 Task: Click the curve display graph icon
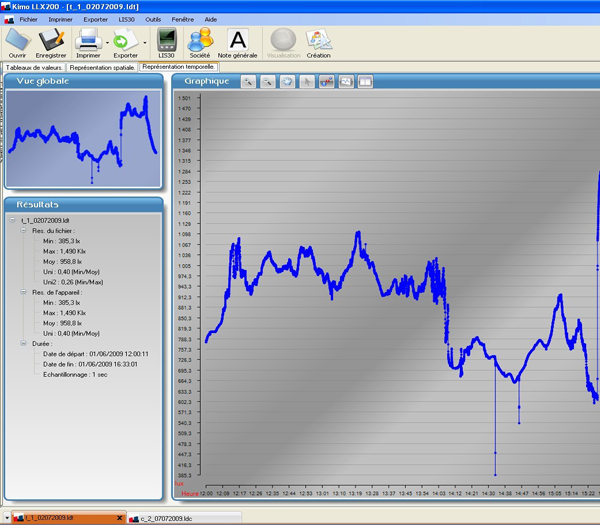[x=346, y=82]
